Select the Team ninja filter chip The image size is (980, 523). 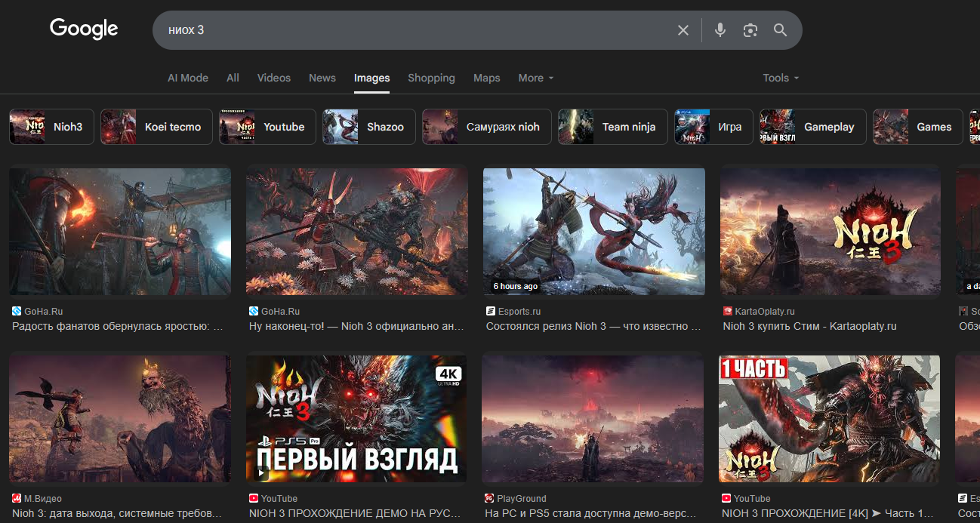click(x=613, y=127)
